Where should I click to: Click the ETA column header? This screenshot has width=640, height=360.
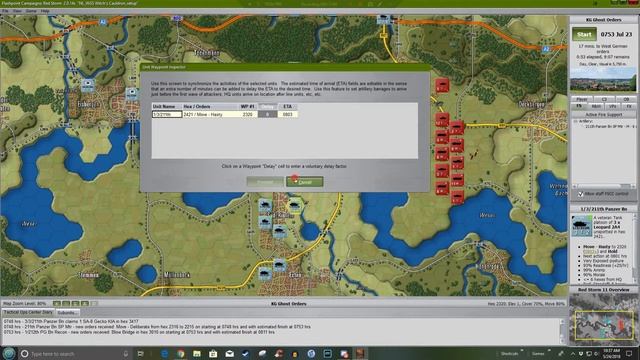point(288,107)
